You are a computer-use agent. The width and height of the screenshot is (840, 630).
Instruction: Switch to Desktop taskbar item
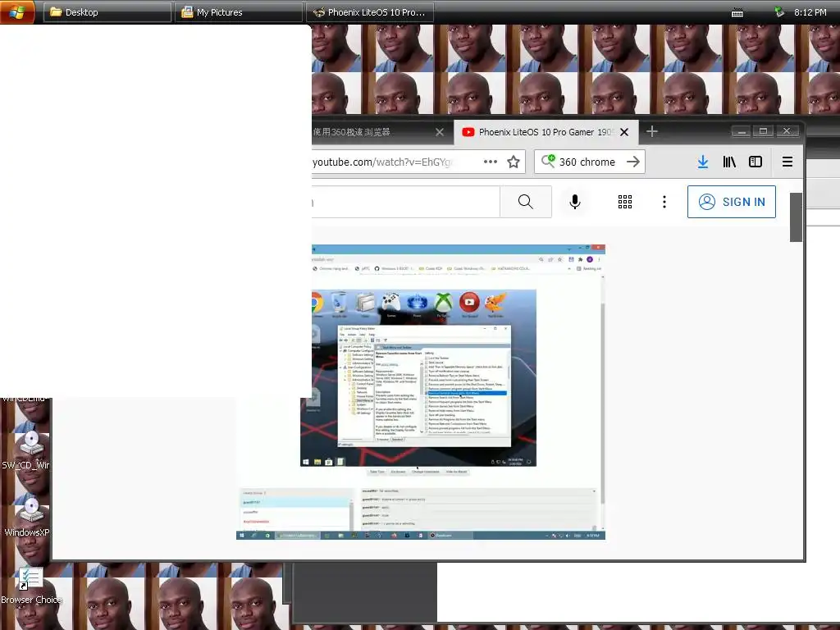[x=107, y=12]
